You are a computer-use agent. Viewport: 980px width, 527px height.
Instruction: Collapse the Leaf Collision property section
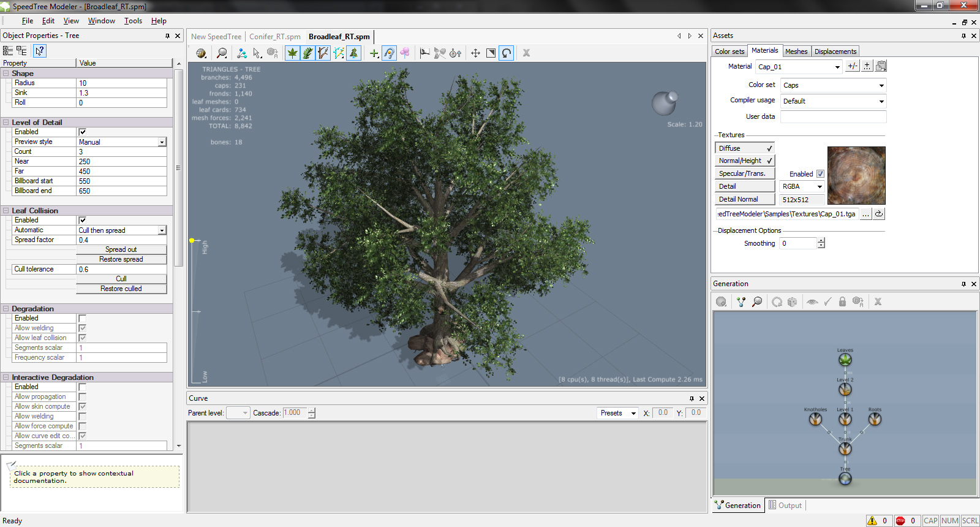click(6, 210)
